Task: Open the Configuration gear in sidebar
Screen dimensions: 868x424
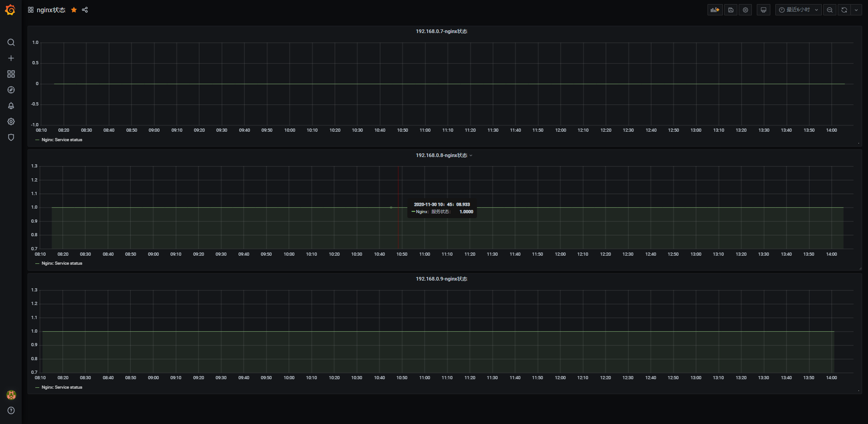Action: coord(11,122)
